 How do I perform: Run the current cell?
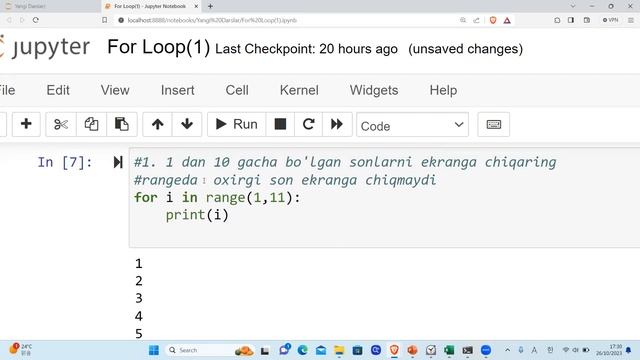(x=236, y=124)
